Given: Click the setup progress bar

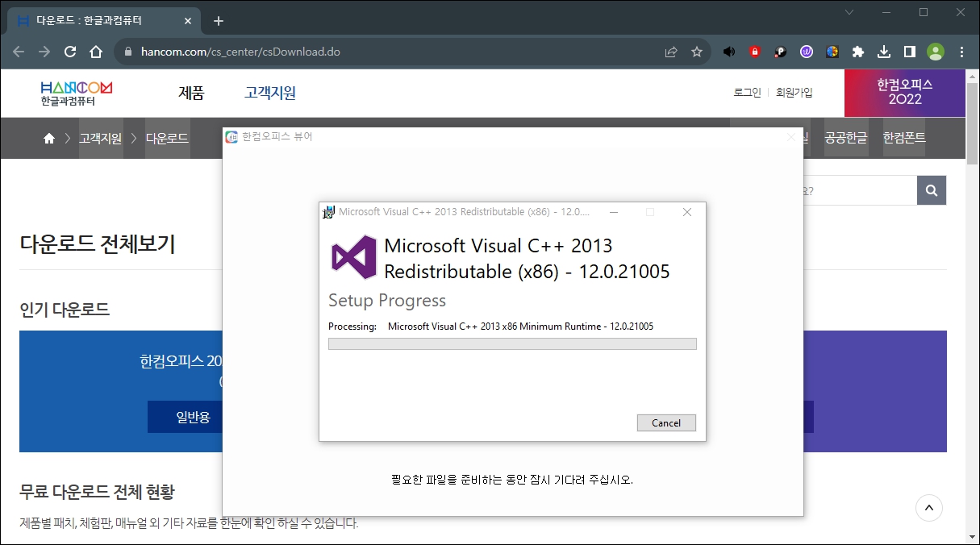Looking at the screenshot, I should tap(512, 344).
